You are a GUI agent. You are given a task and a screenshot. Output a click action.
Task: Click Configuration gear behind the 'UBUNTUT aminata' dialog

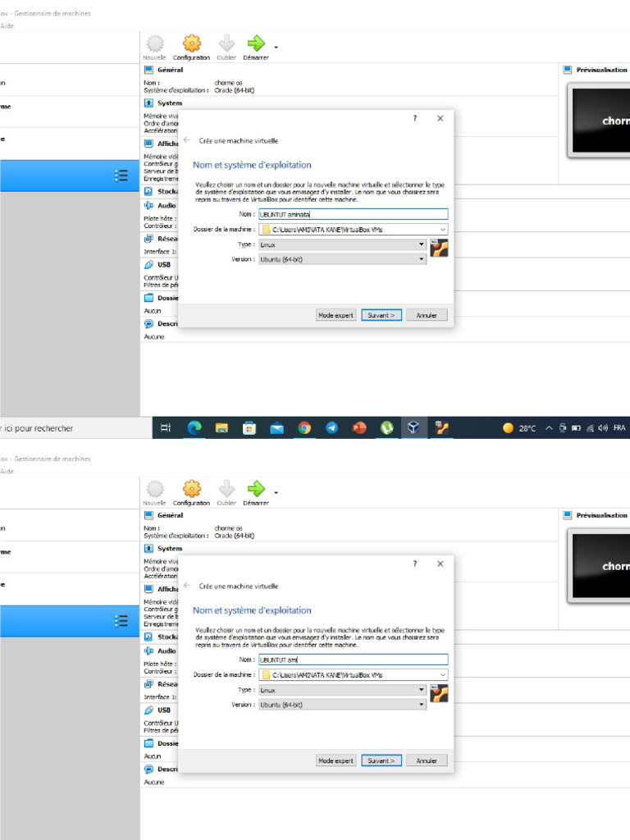(192, 47)
